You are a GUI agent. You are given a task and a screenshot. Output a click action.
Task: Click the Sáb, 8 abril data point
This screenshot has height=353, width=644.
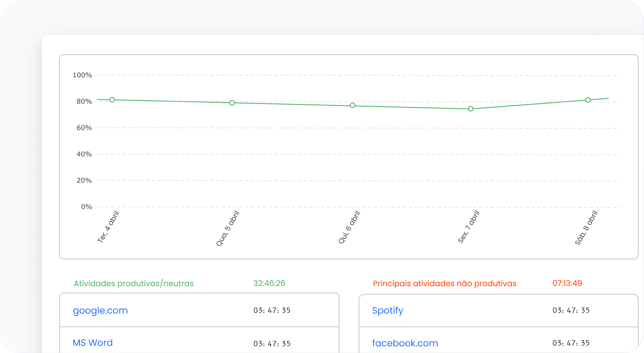coord(588,100)
